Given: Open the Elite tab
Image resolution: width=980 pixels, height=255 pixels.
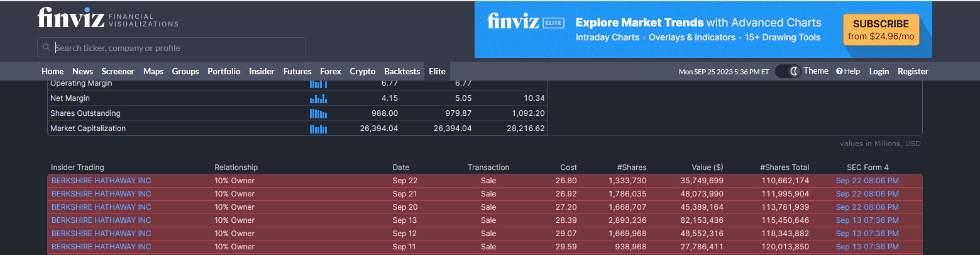Looking at the screenshot, I should point(438,71).
